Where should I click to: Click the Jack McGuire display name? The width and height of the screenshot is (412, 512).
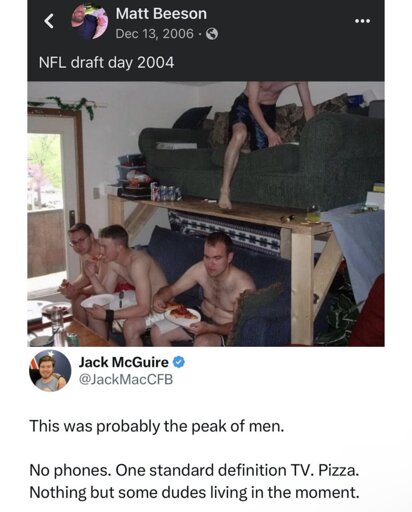point(123,362)
